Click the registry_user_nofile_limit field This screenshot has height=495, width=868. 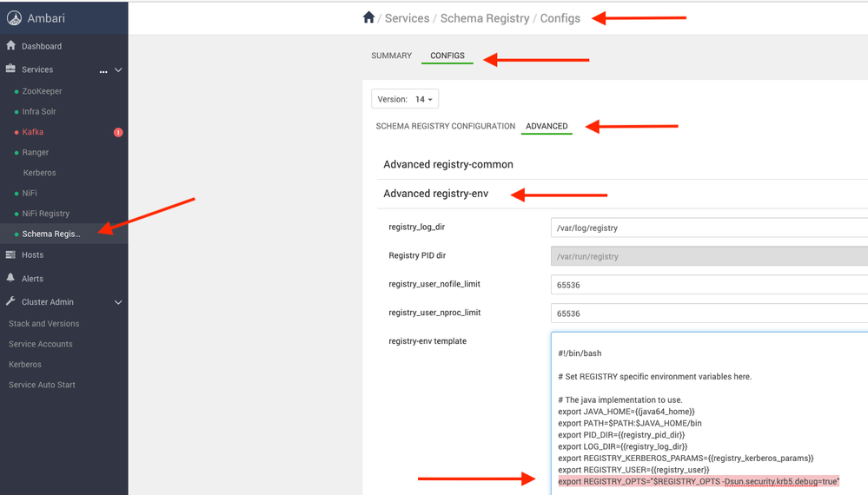point(709,285)
